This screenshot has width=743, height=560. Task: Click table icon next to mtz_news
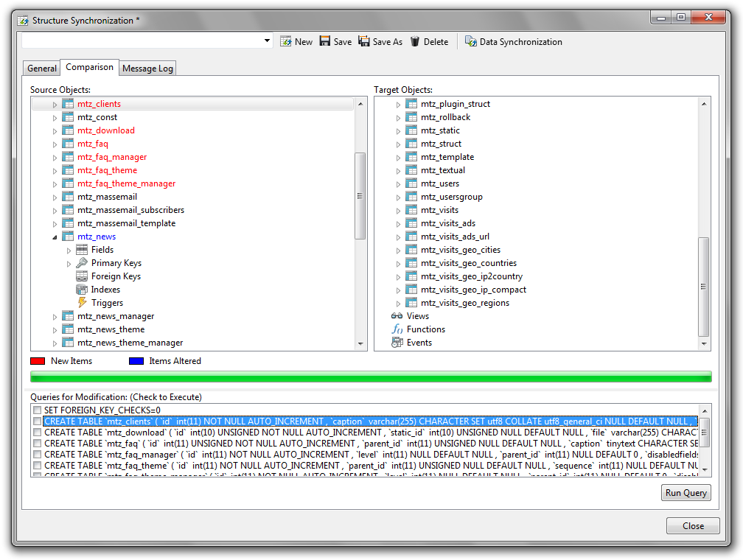69,237
